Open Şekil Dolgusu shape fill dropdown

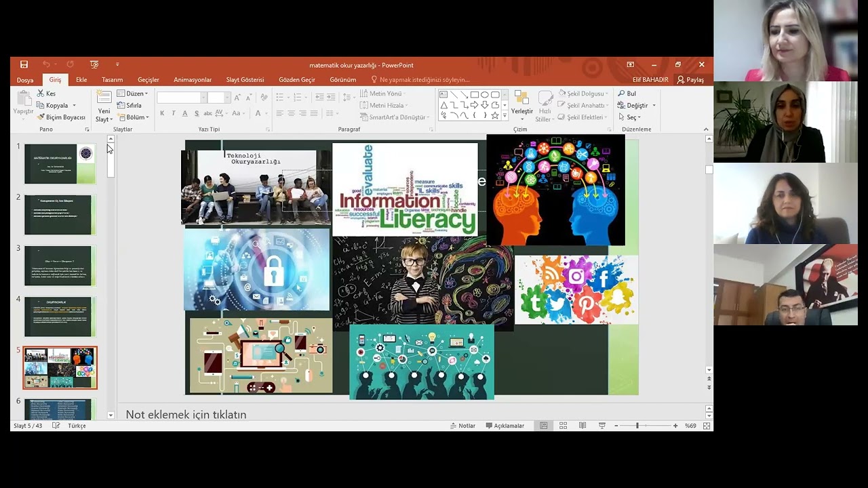(x=583, y=94)
